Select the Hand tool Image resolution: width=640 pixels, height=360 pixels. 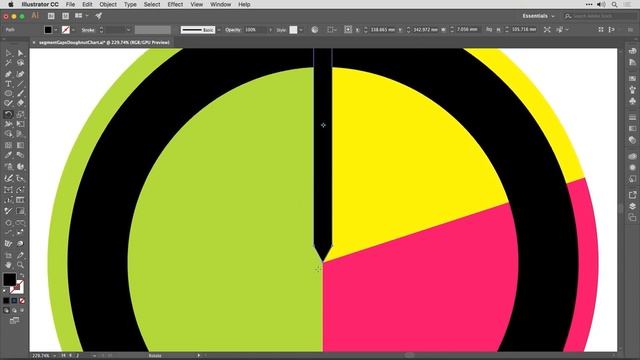coord(8,265)
